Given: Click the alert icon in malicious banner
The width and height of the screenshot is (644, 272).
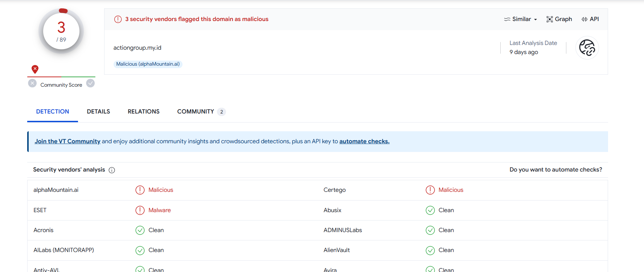Looking at the screenshot, I should 118,19.
